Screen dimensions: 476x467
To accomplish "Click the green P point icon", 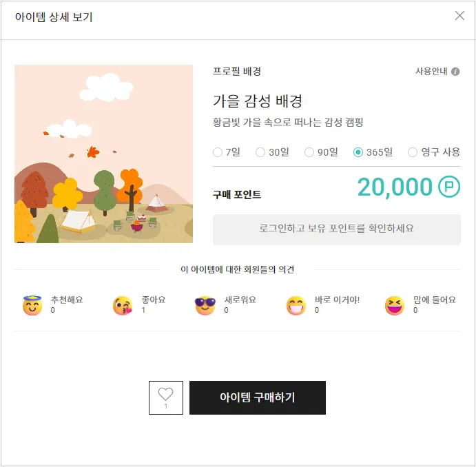I will pos(449,187).
